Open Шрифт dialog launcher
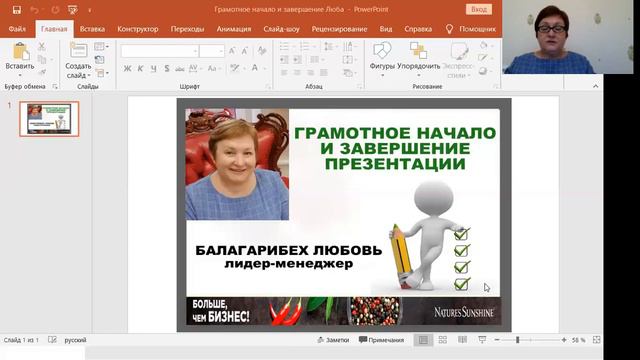 (268, 87)
